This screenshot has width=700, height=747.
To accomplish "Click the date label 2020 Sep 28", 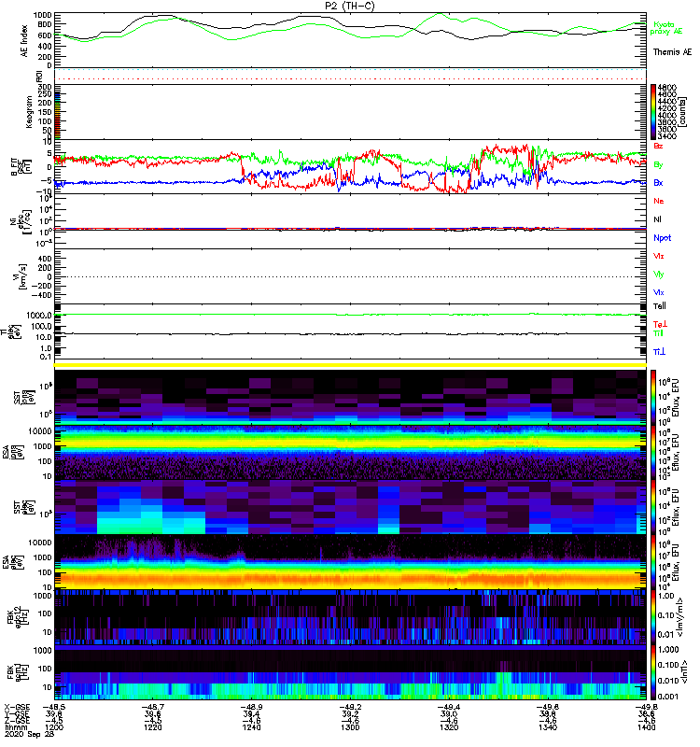I will pyautogui.click(x=30, y=734).
